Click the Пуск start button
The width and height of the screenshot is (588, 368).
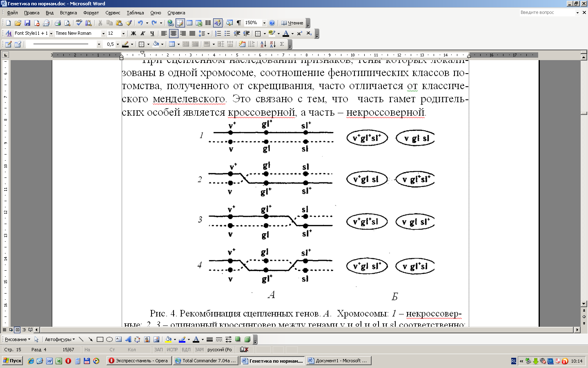[12, 361]
